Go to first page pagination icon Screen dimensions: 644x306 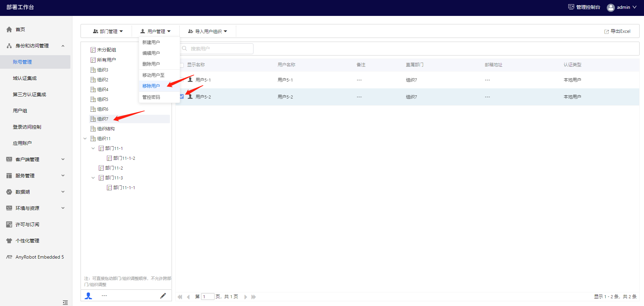coord(180,297)
